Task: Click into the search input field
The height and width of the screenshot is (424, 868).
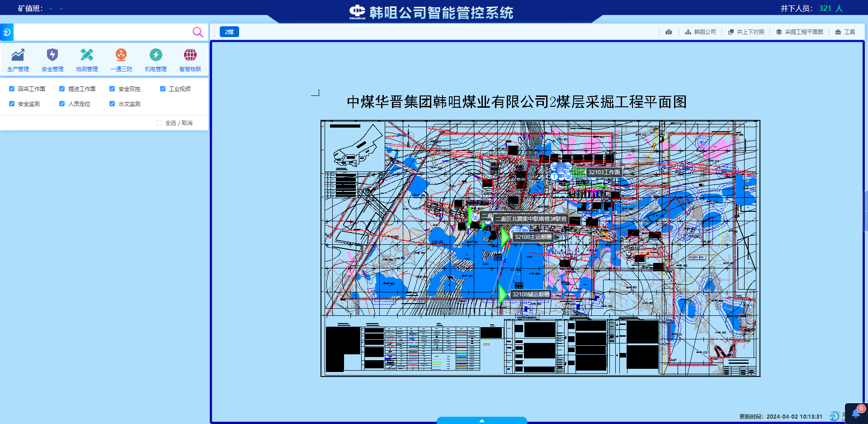Action: tap(103, 32)
